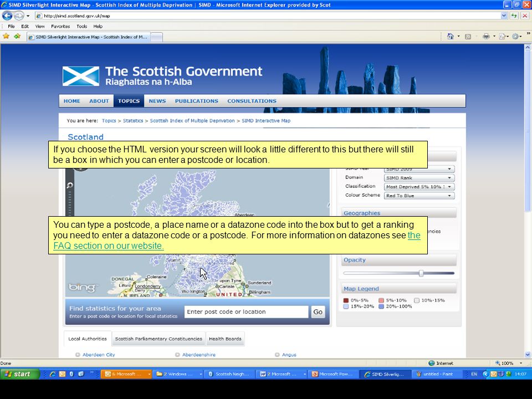Open CONSULTATIONS in site navigation
Screen dimensions: 532x399
[252, 101]
